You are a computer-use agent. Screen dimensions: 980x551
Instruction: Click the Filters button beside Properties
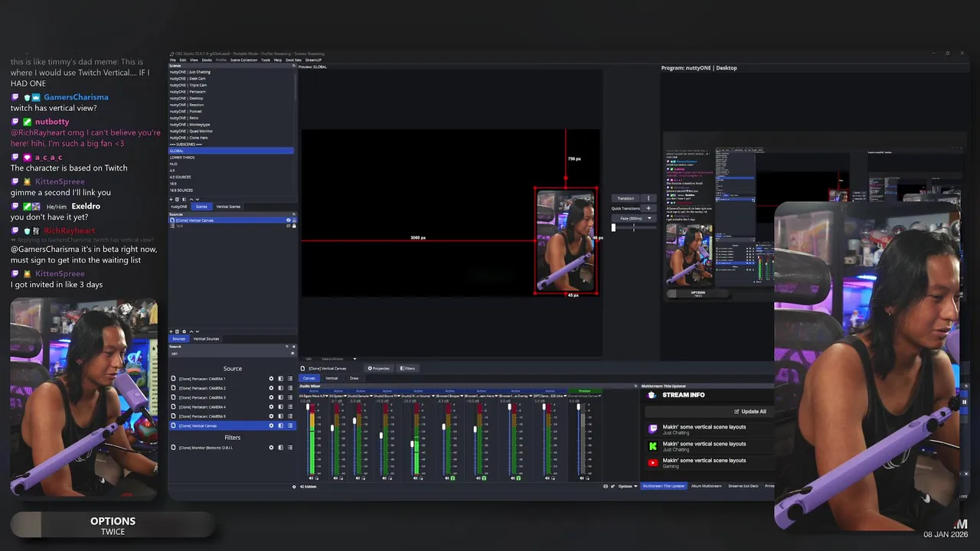pyautogui.click(x=407, y=368)
